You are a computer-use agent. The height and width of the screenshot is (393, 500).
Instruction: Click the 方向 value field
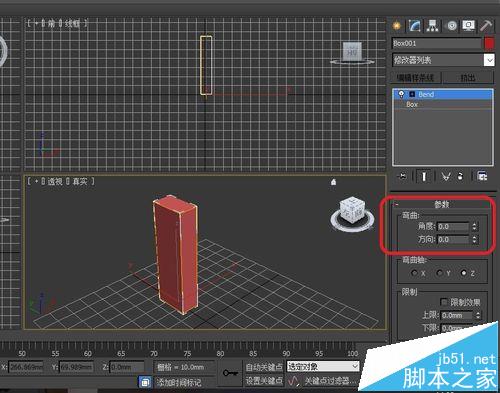tap(453, 239)
